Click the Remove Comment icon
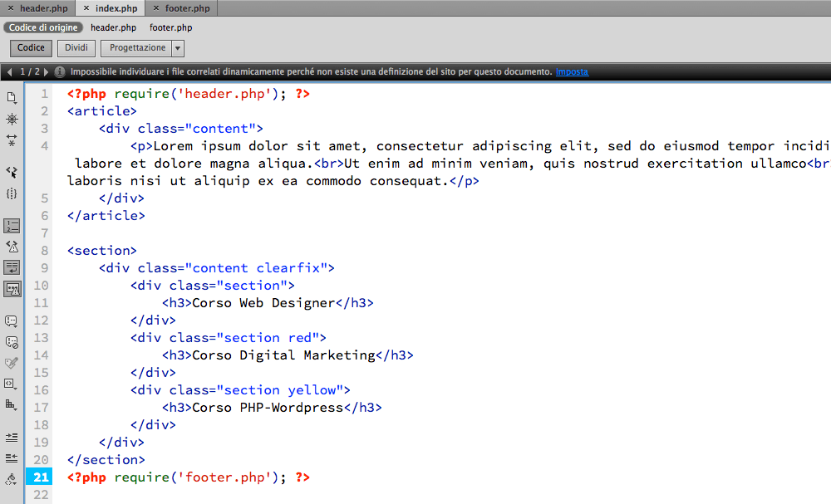Image resolution: width=831 pixels, height=504 pixels. [x=12, y=343]
